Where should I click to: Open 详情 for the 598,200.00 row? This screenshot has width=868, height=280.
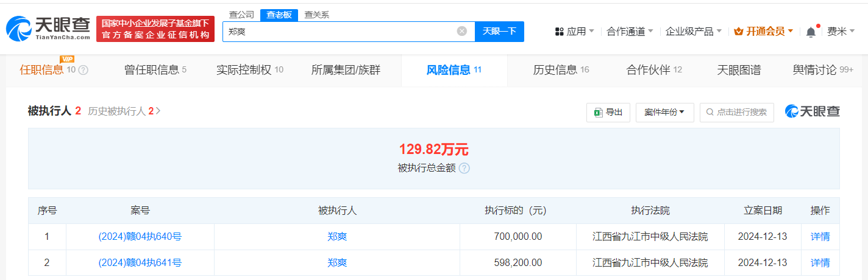[820, 263]
